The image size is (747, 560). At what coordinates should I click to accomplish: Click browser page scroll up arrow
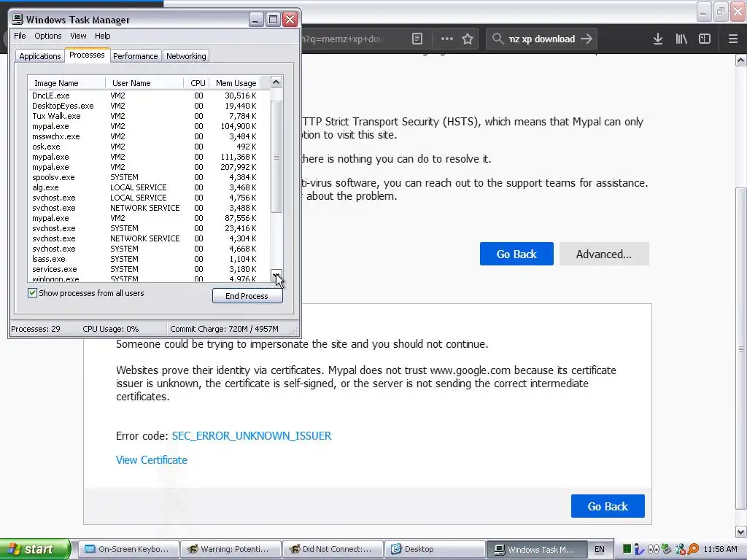tap(741, 60)
